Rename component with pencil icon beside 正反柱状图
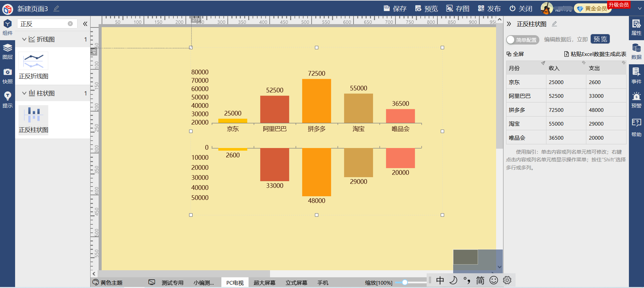 tap(554, 24)
